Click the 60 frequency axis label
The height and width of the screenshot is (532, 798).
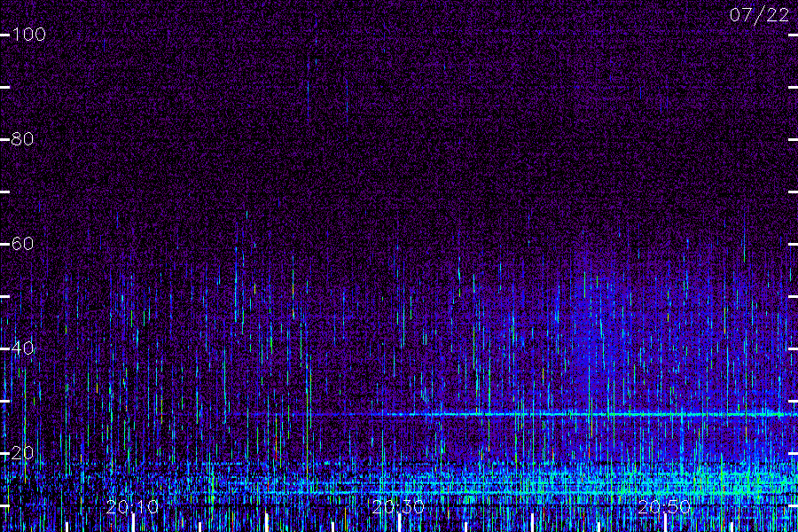[22, 244]
